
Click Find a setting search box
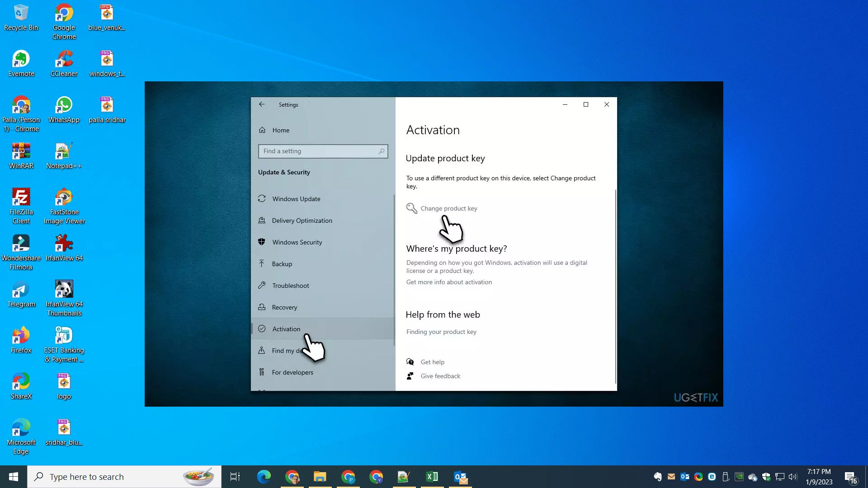323,151
